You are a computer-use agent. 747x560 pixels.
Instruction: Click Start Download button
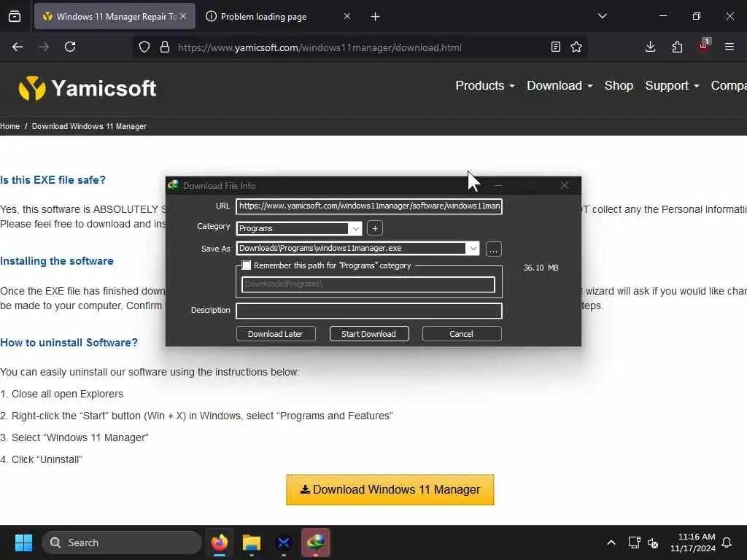tap(368, 334)
